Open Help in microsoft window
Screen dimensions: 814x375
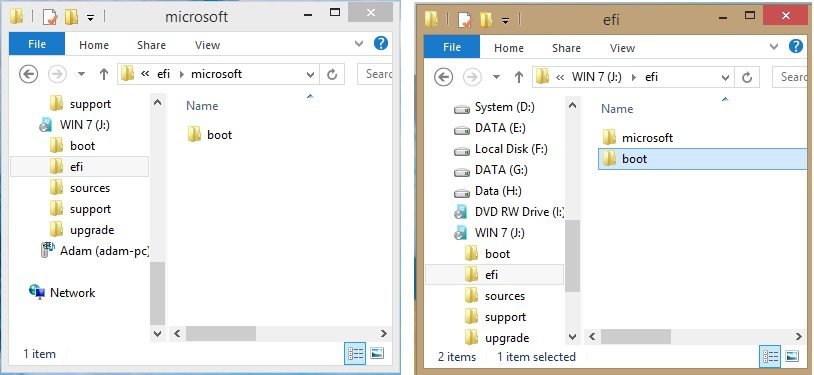click(x=381, y=43)
